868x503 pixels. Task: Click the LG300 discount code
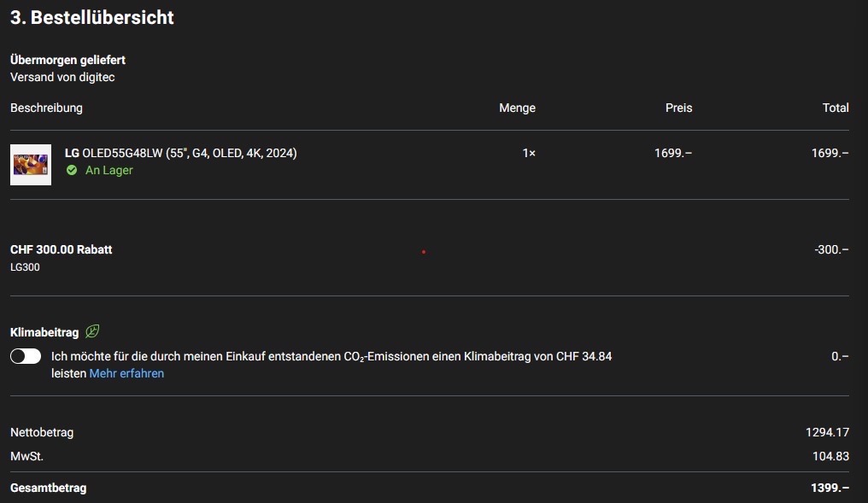25,267
